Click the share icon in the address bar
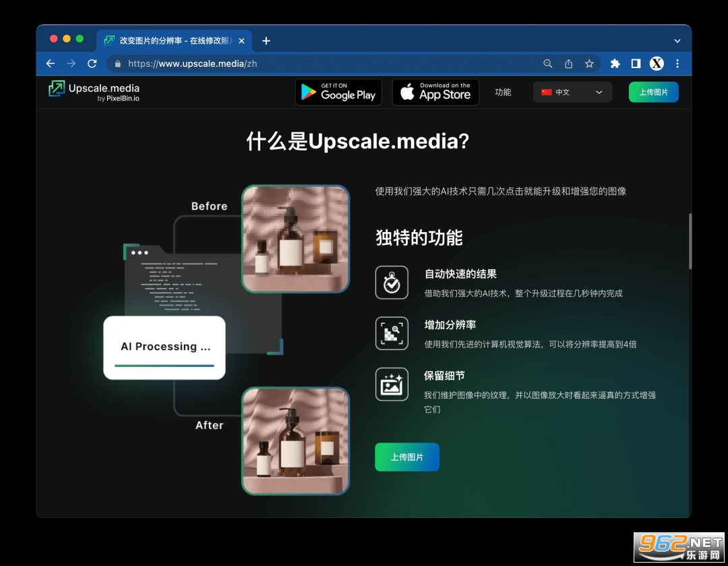Screen dimensions: 728x566 click(568, 63)
